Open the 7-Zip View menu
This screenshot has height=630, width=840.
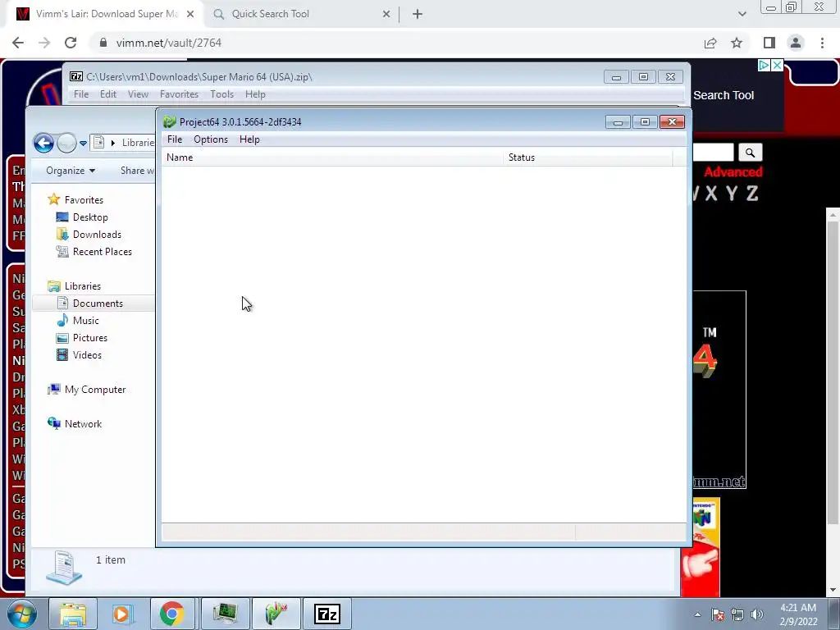point(138,94)
